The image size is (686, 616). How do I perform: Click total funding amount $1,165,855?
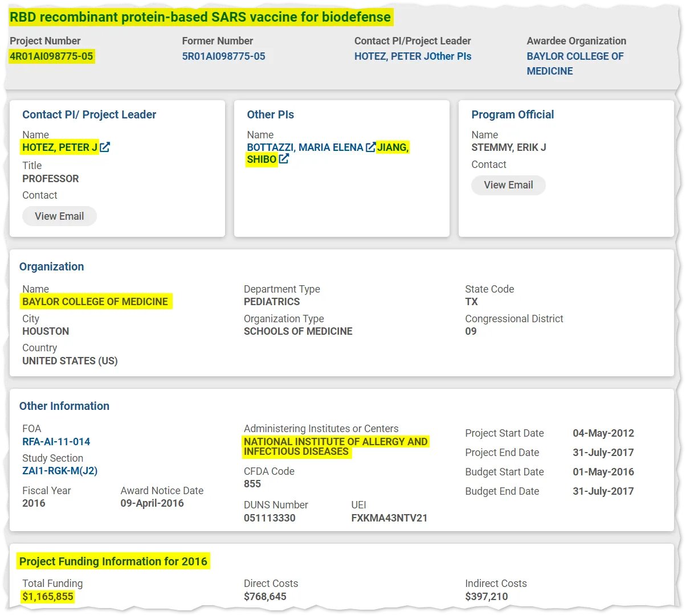pyautogui.click(x=48, y=597)
